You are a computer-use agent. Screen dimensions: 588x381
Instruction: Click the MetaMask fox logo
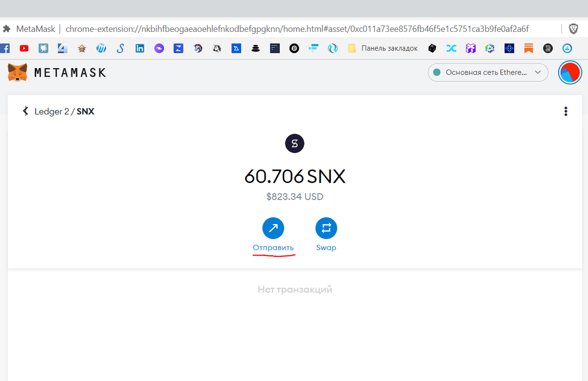point(17,73)
